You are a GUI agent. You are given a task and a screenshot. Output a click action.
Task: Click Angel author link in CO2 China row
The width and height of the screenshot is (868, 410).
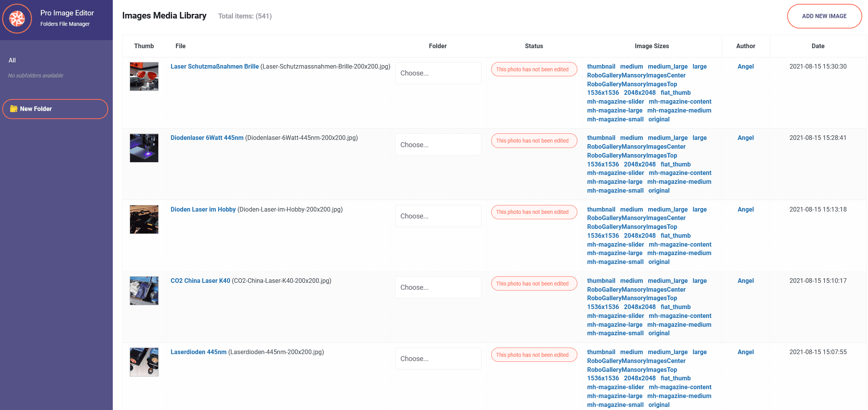point(745,281)
